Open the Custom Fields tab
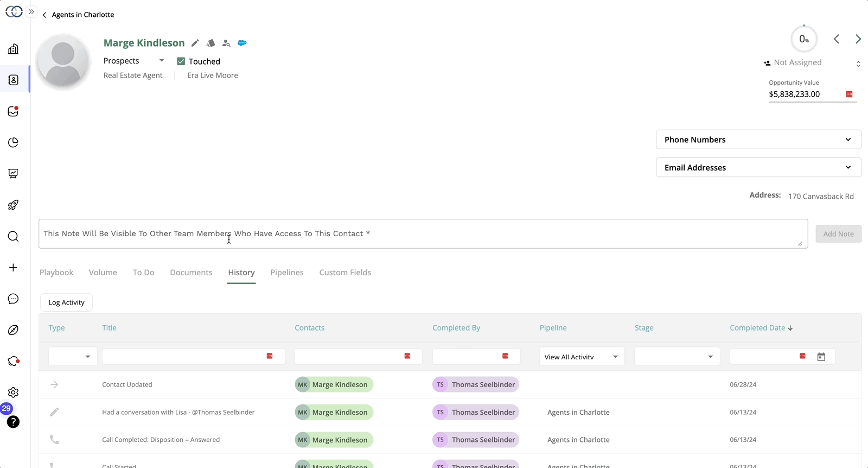This screenshot has width=868, height=468. tap(345, 273)
